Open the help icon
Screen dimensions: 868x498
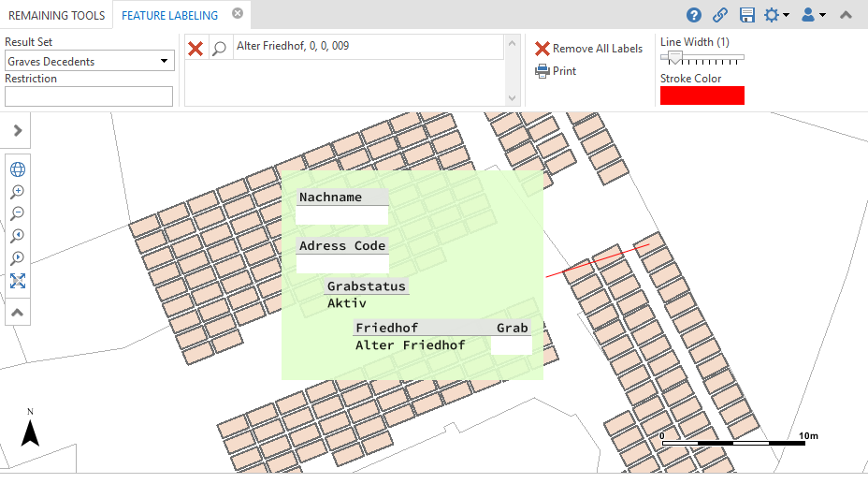point(694,15)
